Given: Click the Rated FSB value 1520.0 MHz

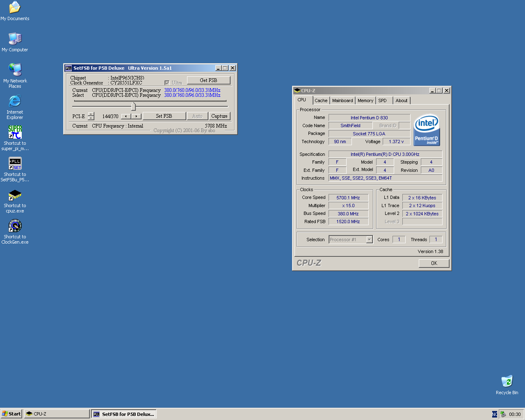Looking at the screenshot, I should [x=348, y=221].
